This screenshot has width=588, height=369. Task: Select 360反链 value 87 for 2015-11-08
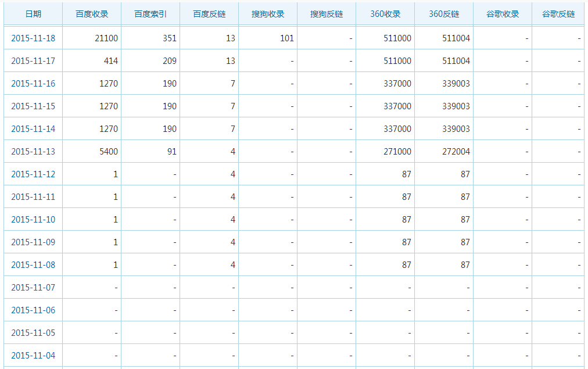(465, 265)
